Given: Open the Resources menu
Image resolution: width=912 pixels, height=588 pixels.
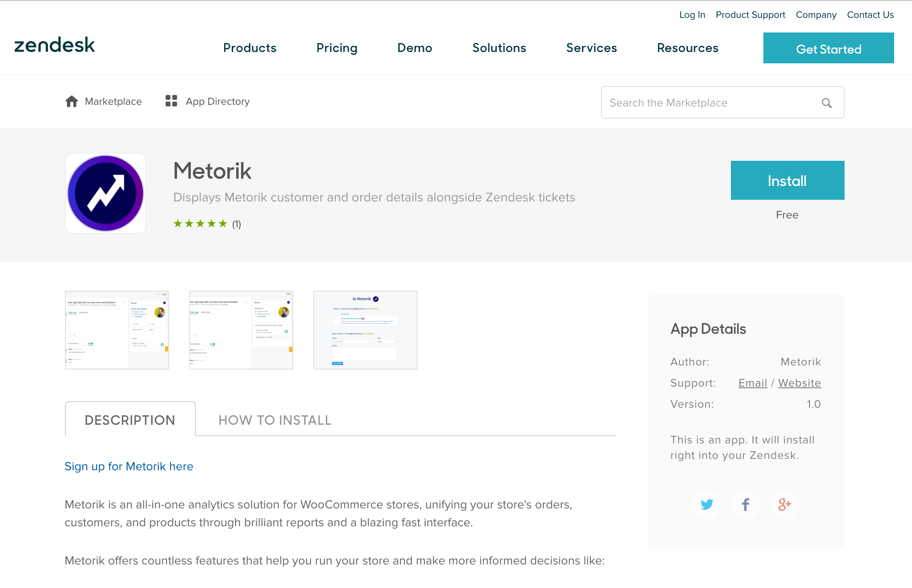Looking at the screenshot, I should point(687,48).
